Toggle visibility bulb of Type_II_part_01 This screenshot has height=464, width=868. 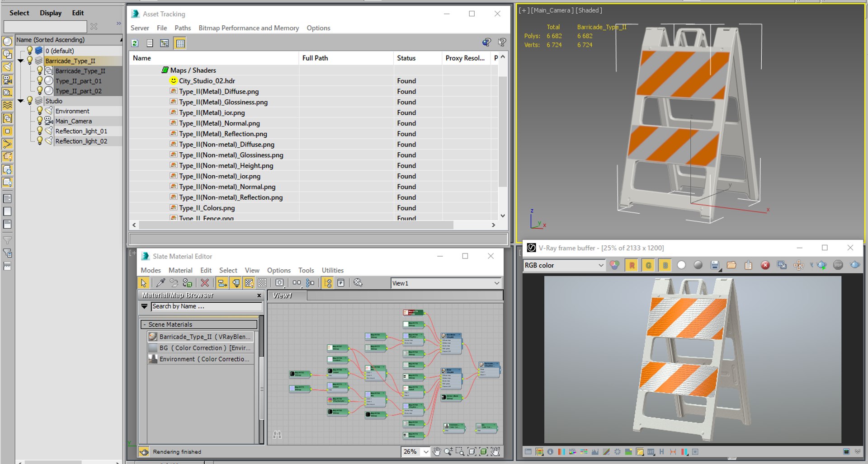pyautogui.click(x=40, y=81)
